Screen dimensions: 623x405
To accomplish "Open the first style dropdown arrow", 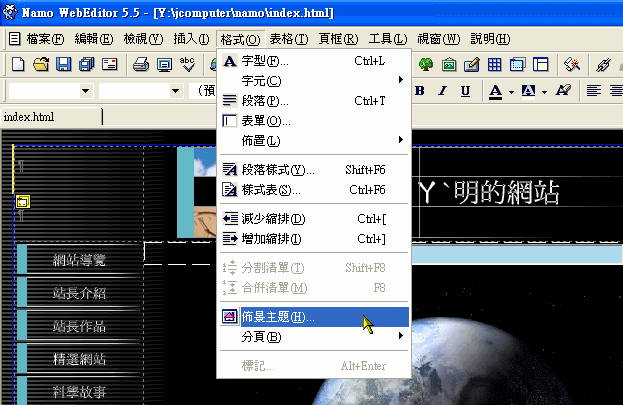I will 85,91.
